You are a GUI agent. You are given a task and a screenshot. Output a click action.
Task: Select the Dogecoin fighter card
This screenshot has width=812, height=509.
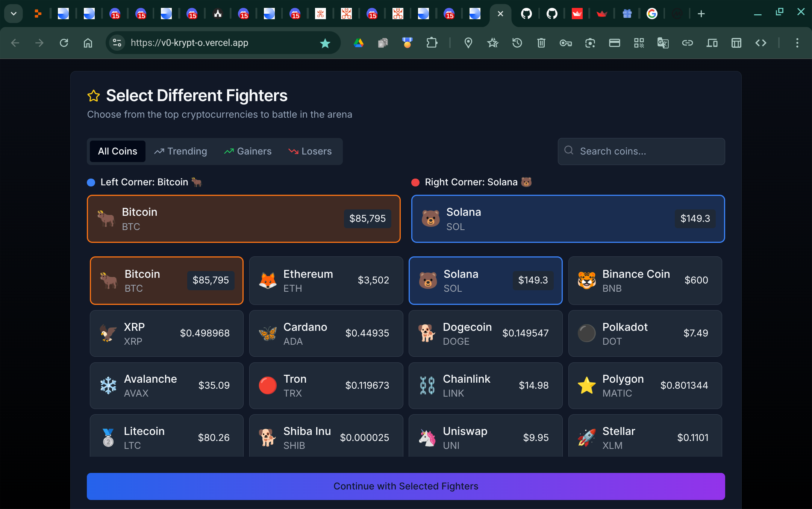(x=485, y=333)
